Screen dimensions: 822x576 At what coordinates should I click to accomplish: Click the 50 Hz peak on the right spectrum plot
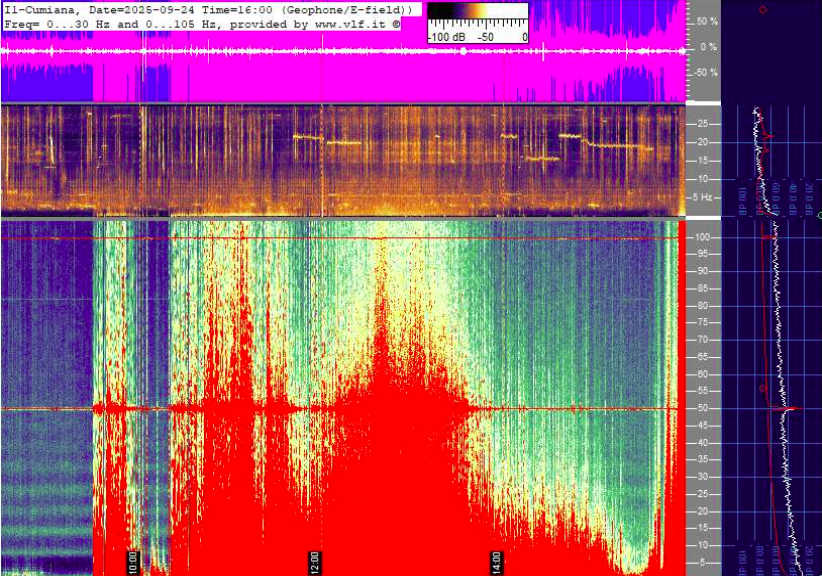792,408
